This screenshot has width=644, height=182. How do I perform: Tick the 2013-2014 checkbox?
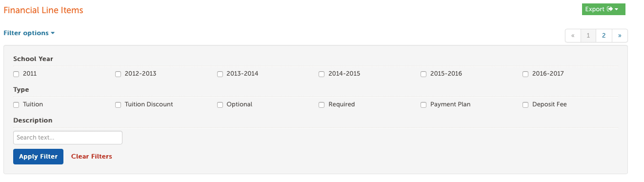(220, 74)
